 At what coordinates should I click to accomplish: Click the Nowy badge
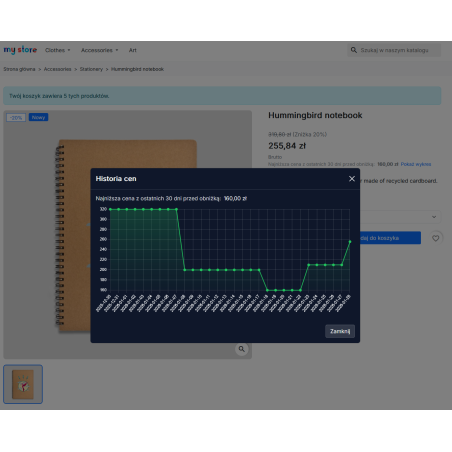38,117
